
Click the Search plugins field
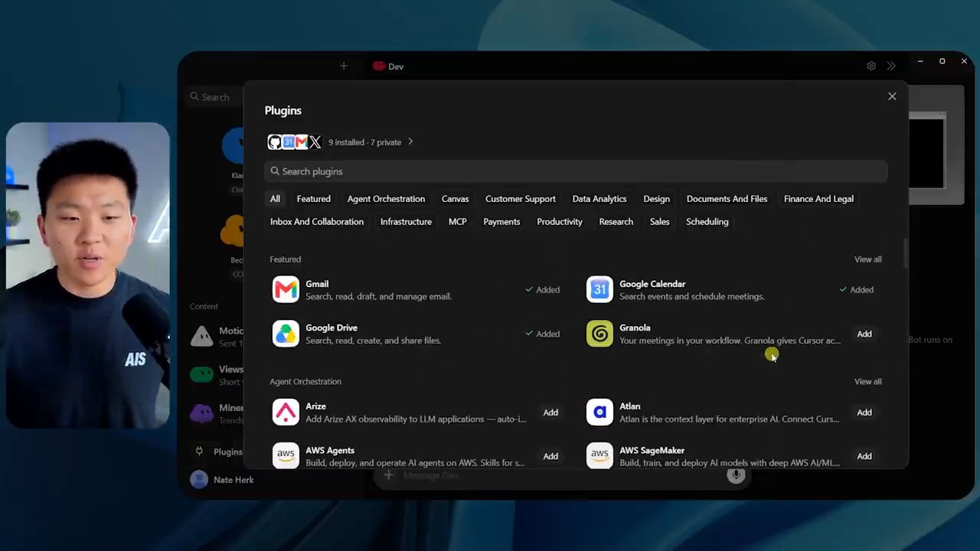576,171
